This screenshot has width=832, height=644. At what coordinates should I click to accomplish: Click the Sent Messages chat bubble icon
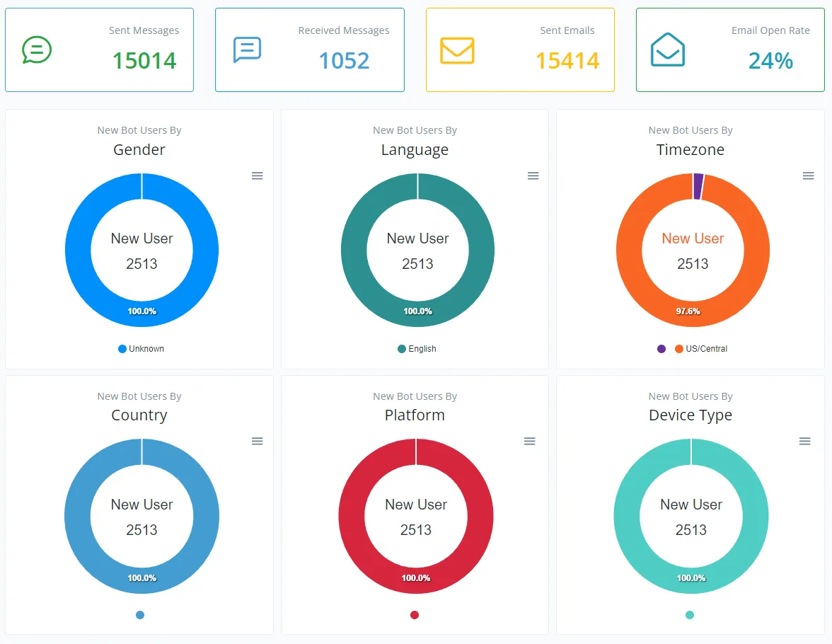(37, 50)
